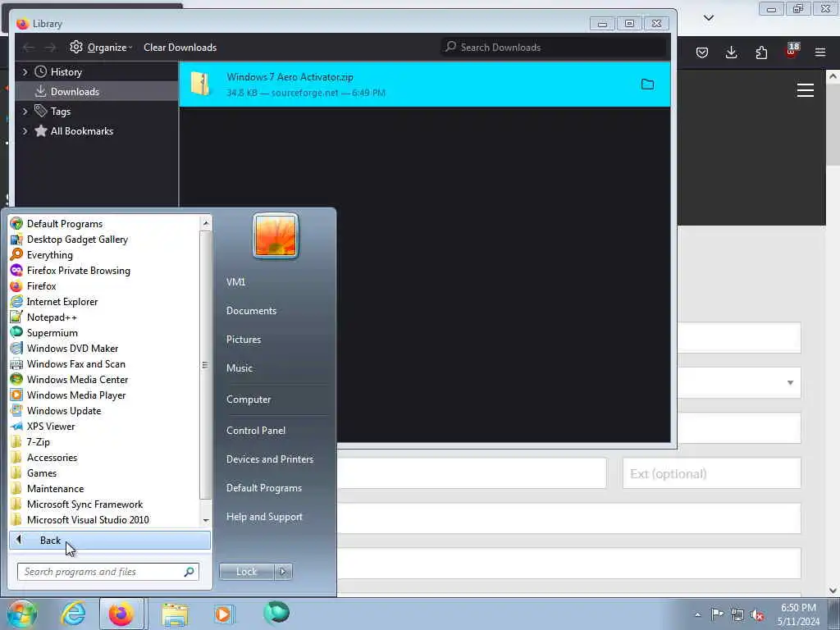Screen dimensions: 840x630
Task: Open the Firefox list all tabs chevron
Action: tap(709, 18)
